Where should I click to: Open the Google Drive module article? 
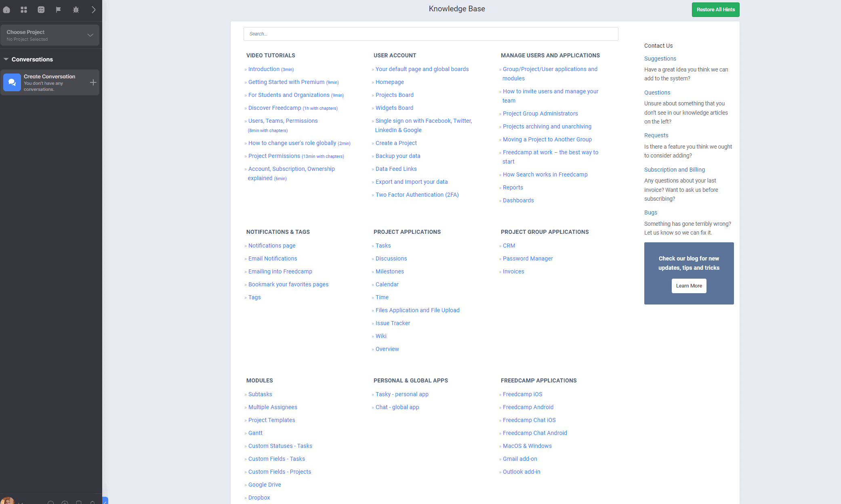(265, 485)
